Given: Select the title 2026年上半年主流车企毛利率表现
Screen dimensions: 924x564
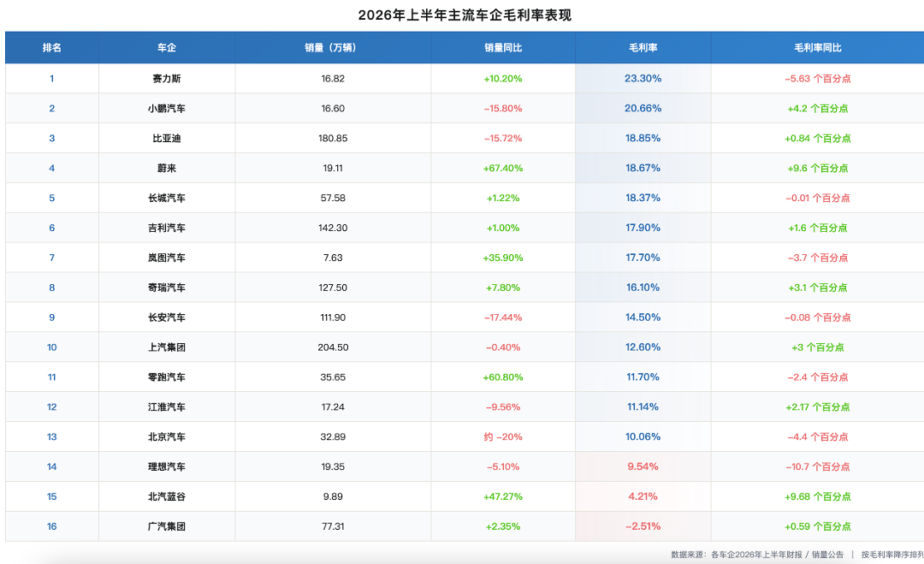Looking at the screenshot, I should [465, 15].
